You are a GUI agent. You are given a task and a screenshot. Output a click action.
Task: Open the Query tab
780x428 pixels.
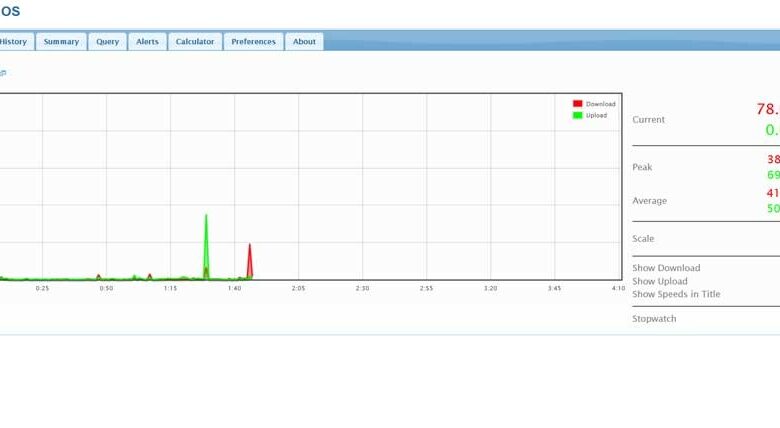(107, 42)
